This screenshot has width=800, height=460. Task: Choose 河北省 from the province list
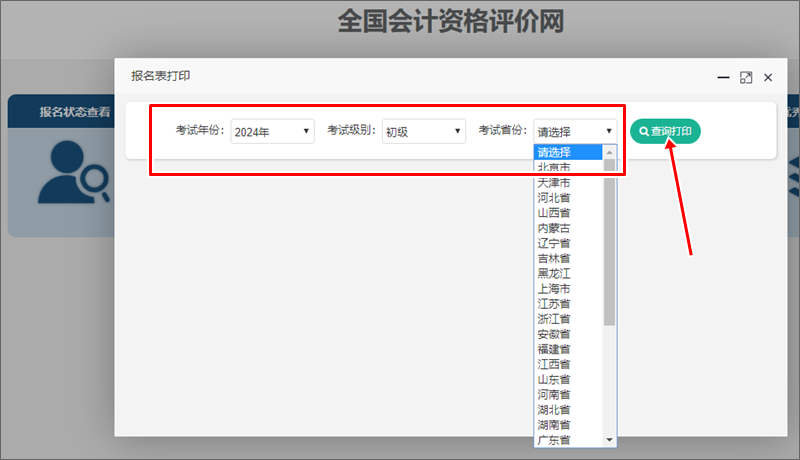click(x=568, y=198)
